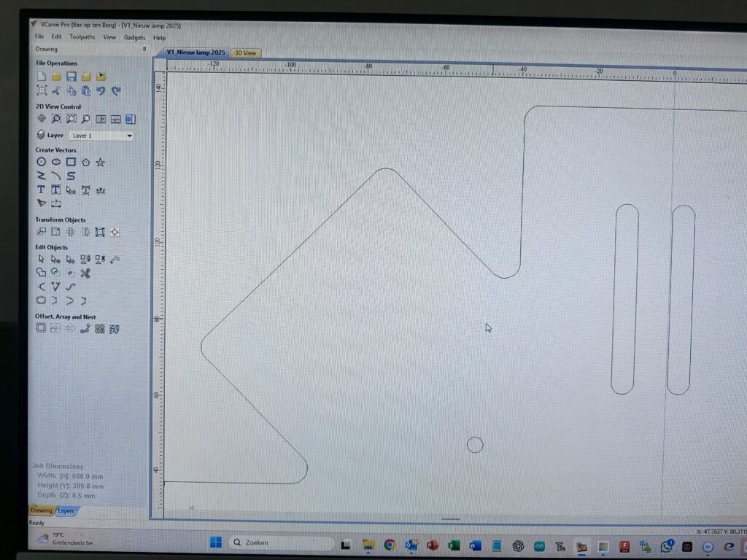Open the Move Objects tool
747x560 pixels.
click(x=42, y=232)
